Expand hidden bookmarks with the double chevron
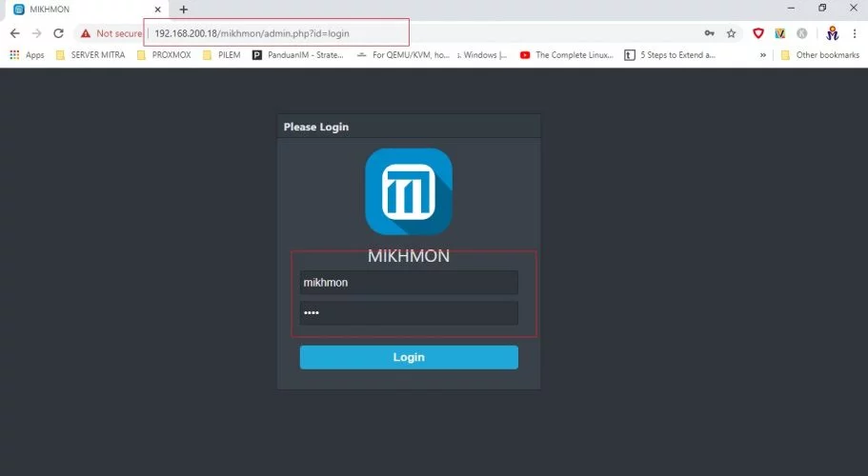This screenshot has height=476, width=868. click(763, 54)
